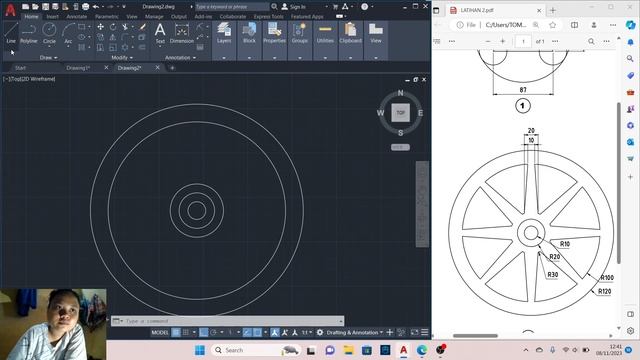Switch to the Drawing1 file tab
This screenshot has width=640, height=360.
click(x=78, y=68)
